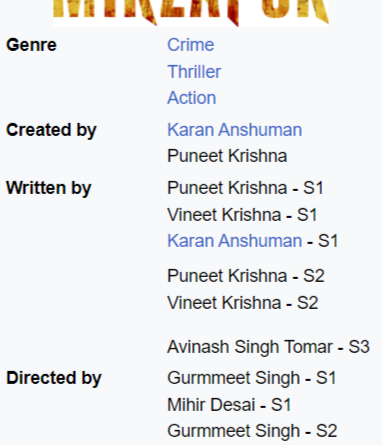Open Karan Anshuman link under Created by

(235, 130)
